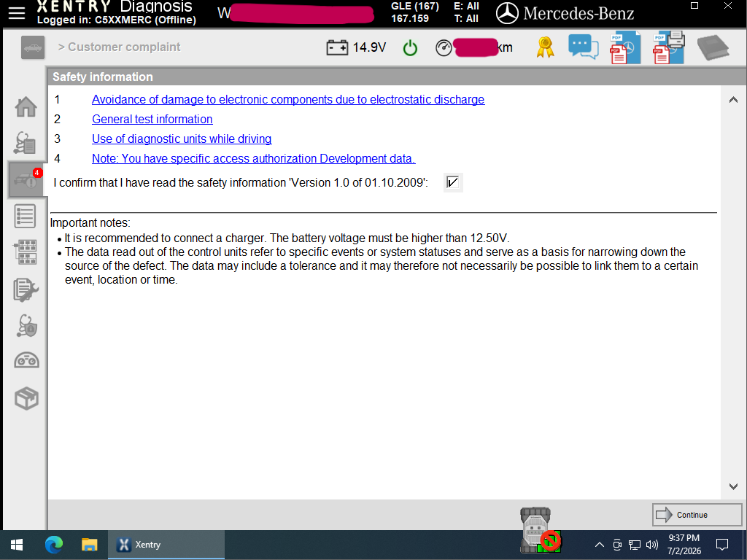The image size is (747, 560).
Task: Open the Windows Start menu
Action: point(17,545)
